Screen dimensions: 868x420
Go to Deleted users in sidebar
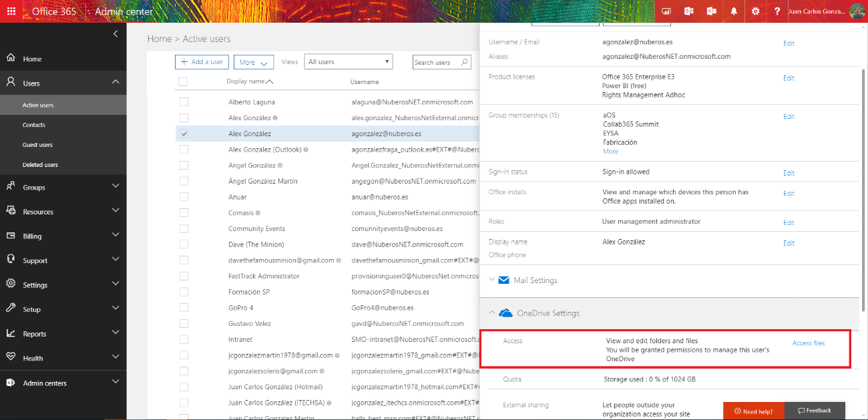[40, 165]
